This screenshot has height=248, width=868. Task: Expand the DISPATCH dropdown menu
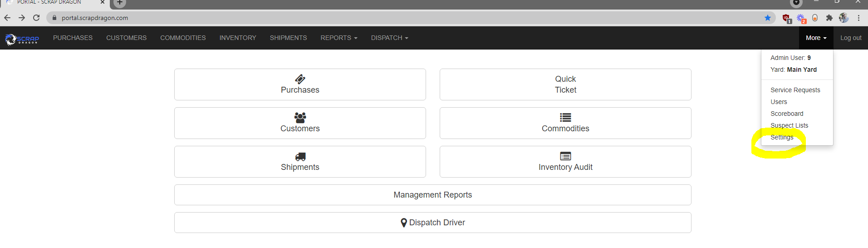click(390, 38)
